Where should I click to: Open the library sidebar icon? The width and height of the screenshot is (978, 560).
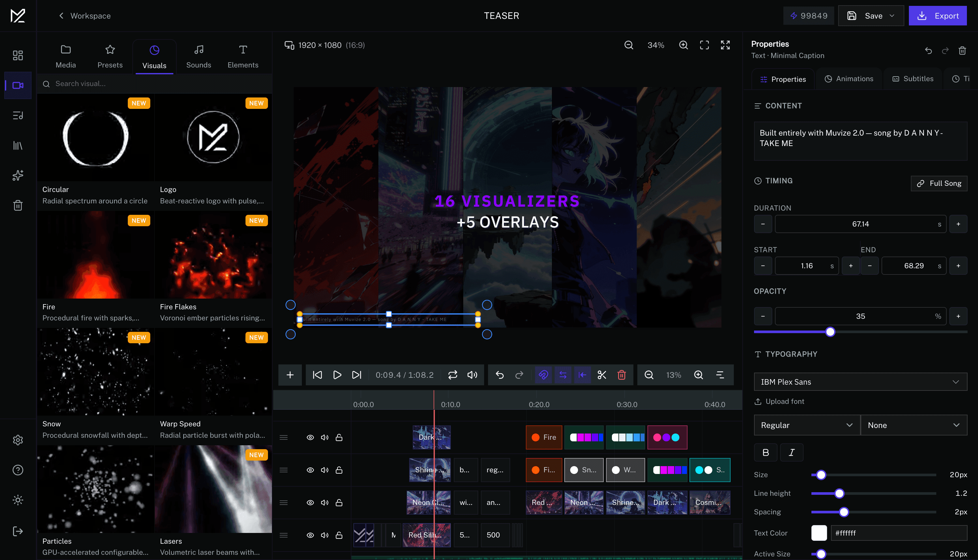18,145
